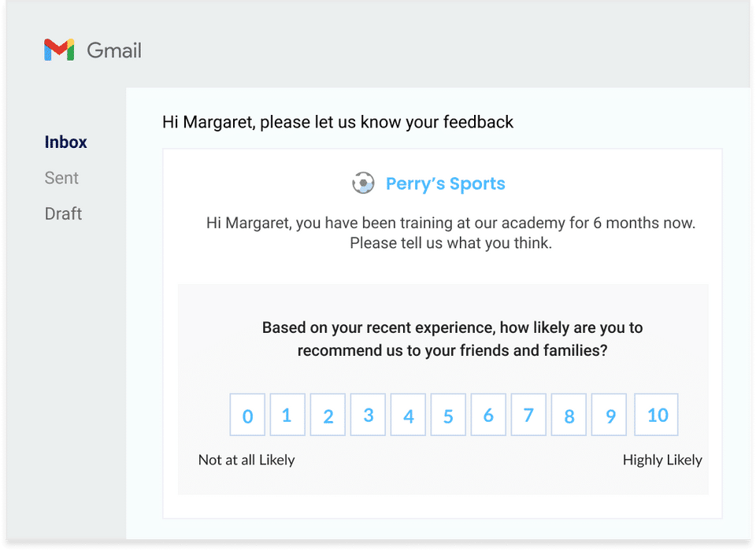Screen dimensions: 756x551
Task: Select rating 2 on the survey
Action: point(328,415)
